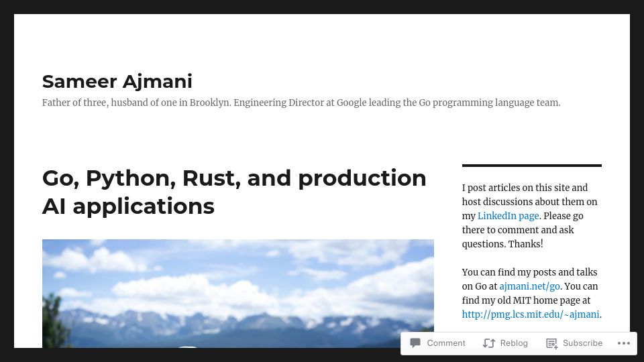The height and width of the screenshot is (362, 644).
Task: Open the pmg.lcs.mit.edu/~ajmani link
Action: coord(531,314)
